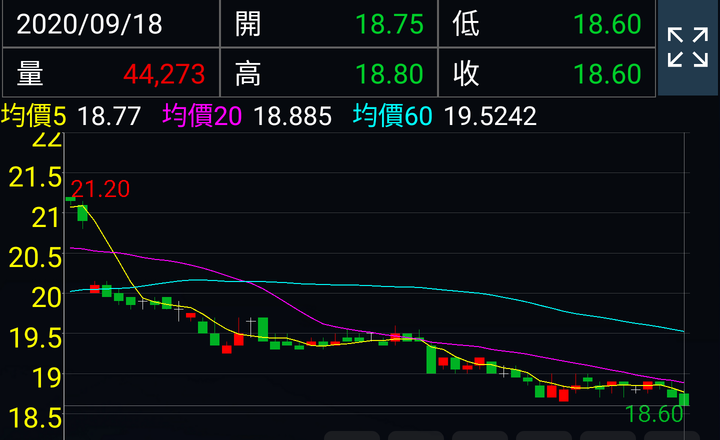
Task: Click the 18.885 twenty-day average value
Action: (292, 116)
